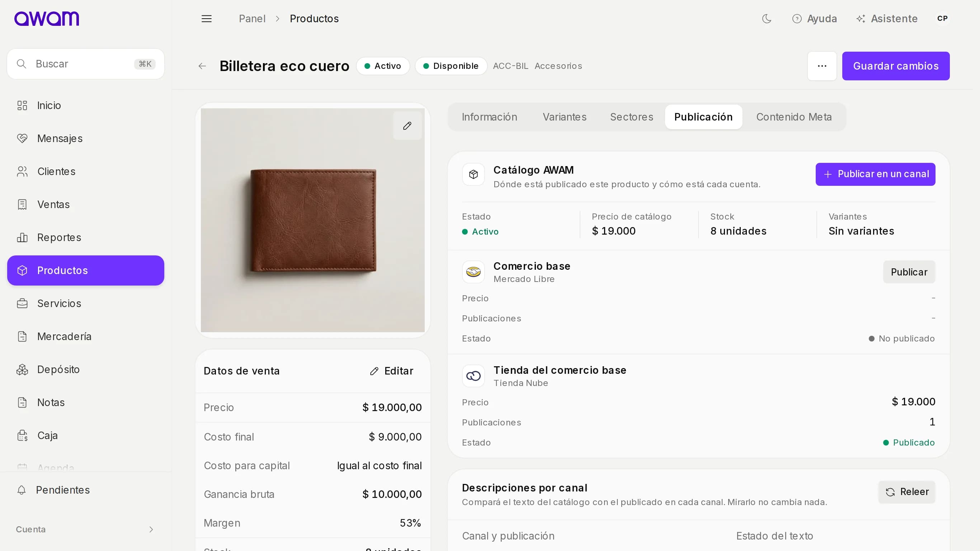The height and width of the screenshot is (551, 980).
Task: Click the Margen 53% value
Action: pos(410,523)
